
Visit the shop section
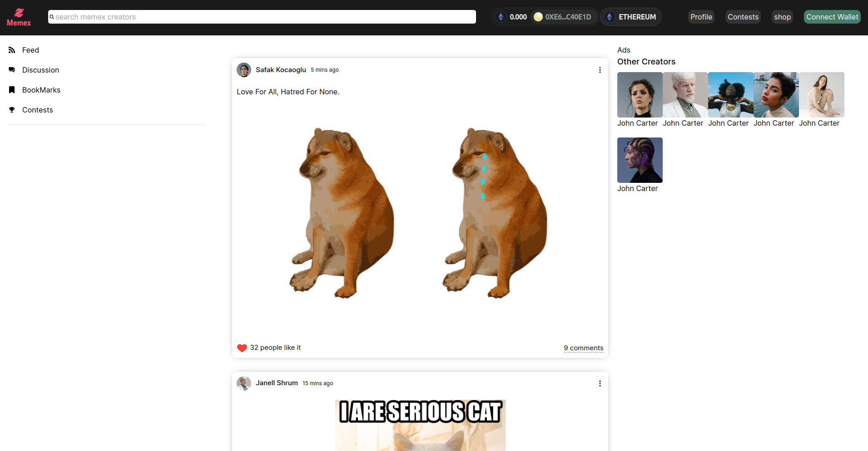782,17
